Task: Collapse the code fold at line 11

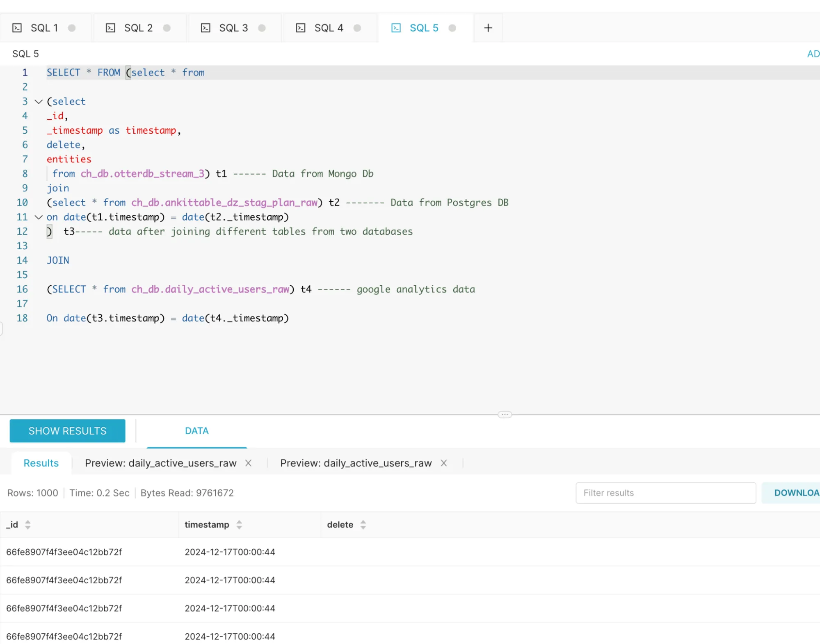Action: click(x=39, y=217)
